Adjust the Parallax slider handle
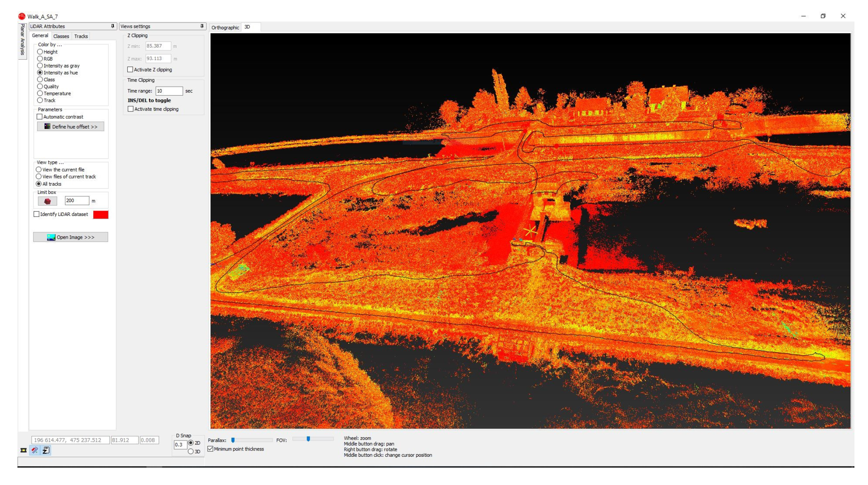This screenshot has width=868, height=485. coord(233,440)
